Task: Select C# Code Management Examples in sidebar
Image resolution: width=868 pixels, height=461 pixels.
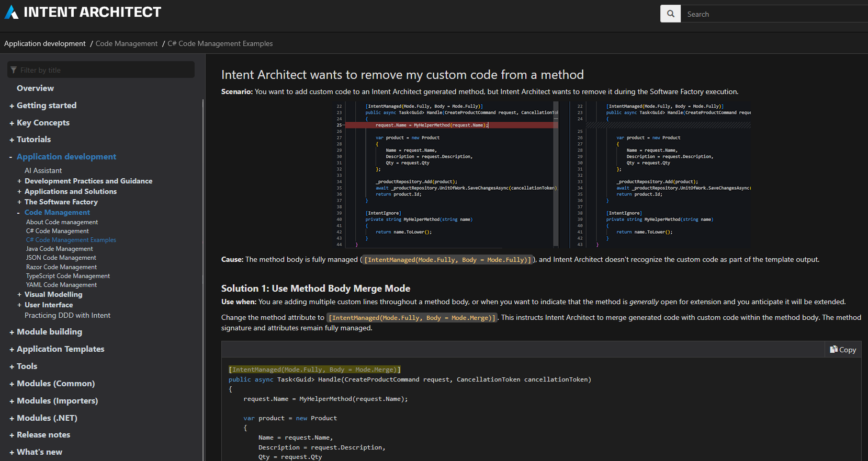Action: (x=71, y=240)
